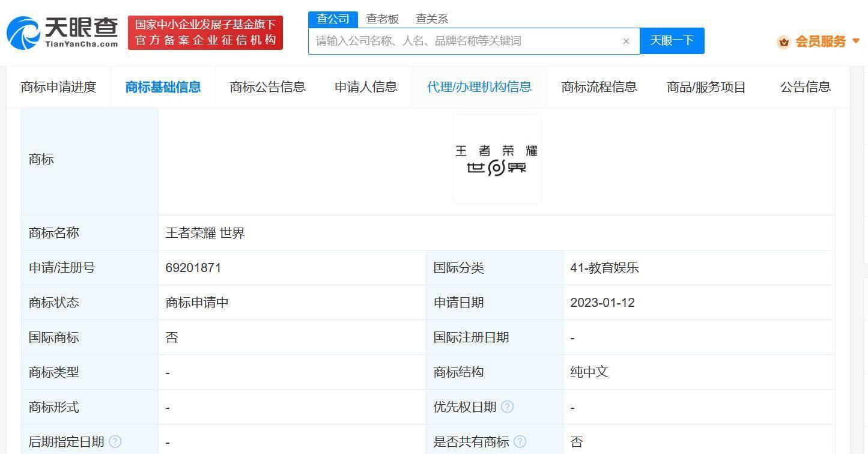Switch to 查公司 search tab
Viewport: 868px width, 454px height.
point(333,19)
